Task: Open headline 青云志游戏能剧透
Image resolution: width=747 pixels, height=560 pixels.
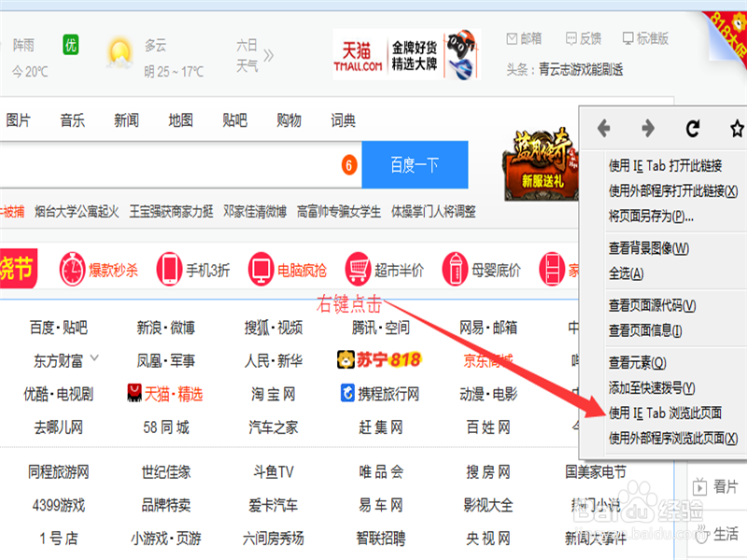Action: pyautogui.click(x=581, y=69)
